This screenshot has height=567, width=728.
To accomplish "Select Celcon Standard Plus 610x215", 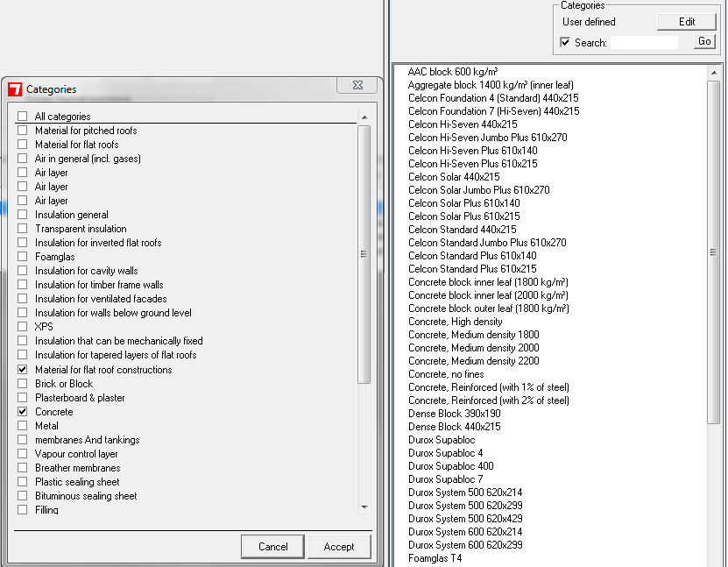I will coord(472,269).
